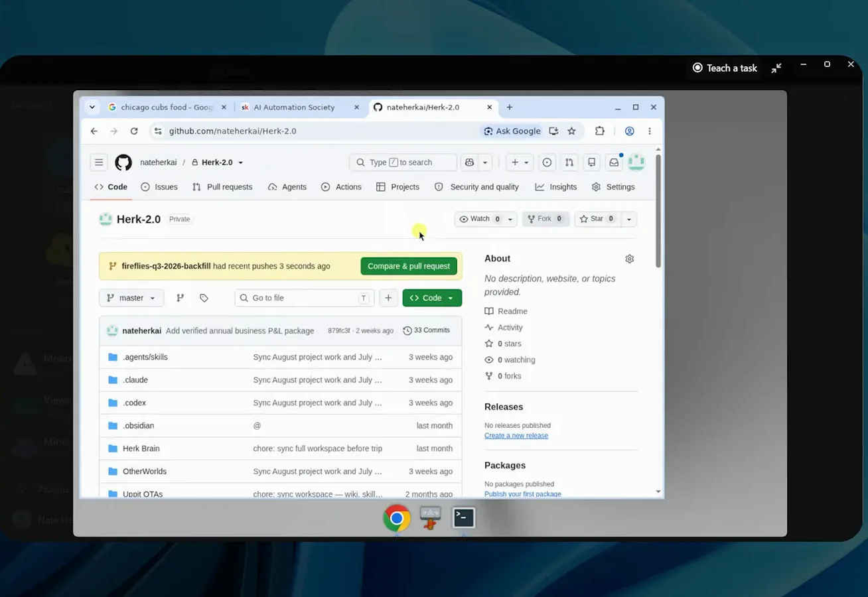Open Chrome profile icon in toolbar
The width and height of the screenshot is (868, 597).
[630, 131]
